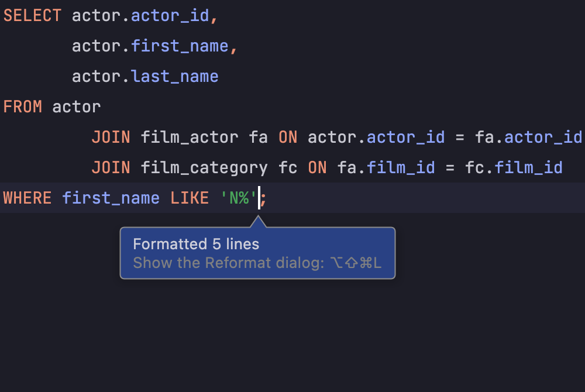Click the 'N%' string literal
This screenshot has height=392, width=585.
pyautogui.click(x=239, y=198)
